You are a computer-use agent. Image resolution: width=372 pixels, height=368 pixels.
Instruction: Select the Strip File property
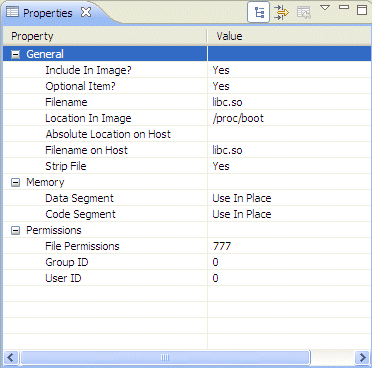click(66, 166)
